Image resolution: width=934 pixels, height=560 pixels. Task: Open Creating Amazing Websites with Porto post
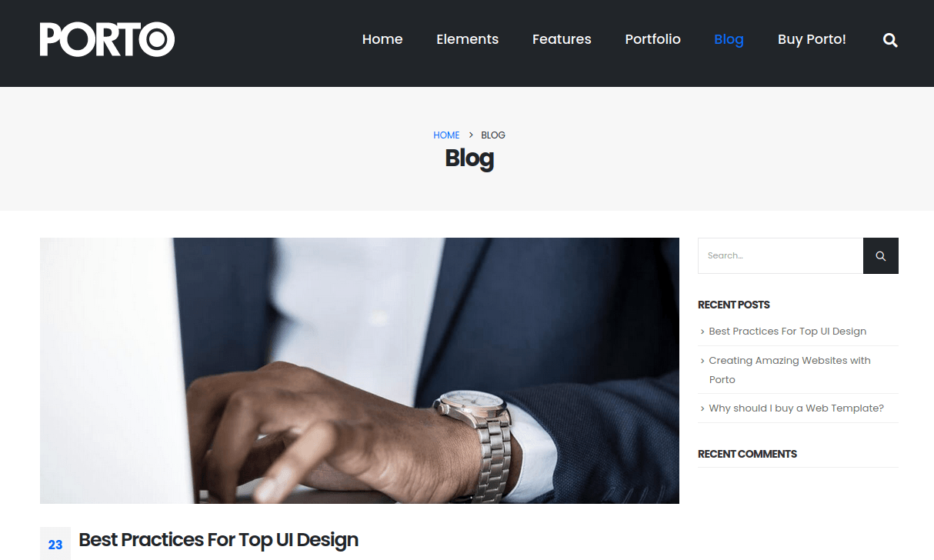click(790, 370)
